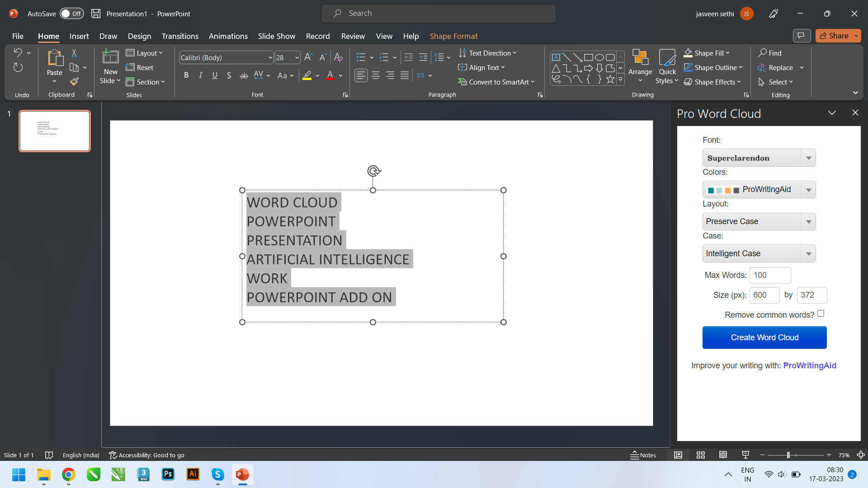This screenshot has width=868, height=488.
Task: Open the Text Direction dropdown
Action: tap(487, 53)
